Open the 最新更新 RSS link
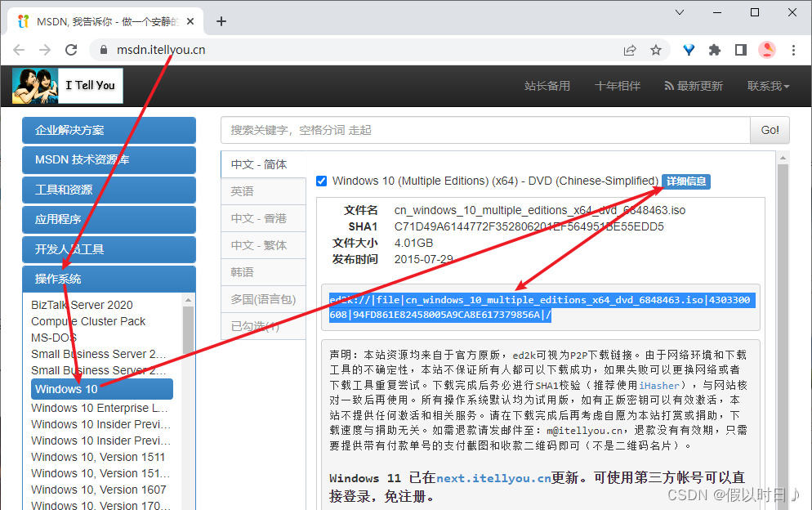 point(694,86)
